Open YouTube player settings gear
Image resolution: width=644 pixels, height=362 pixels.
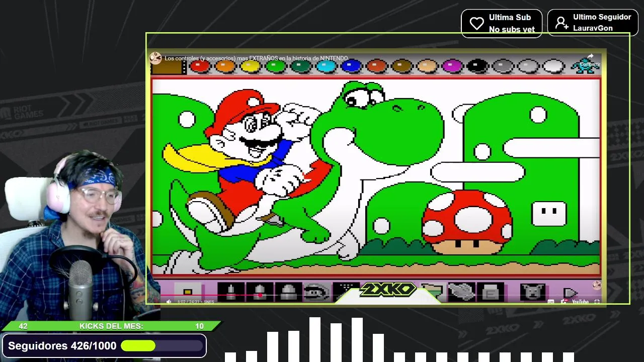563,302
